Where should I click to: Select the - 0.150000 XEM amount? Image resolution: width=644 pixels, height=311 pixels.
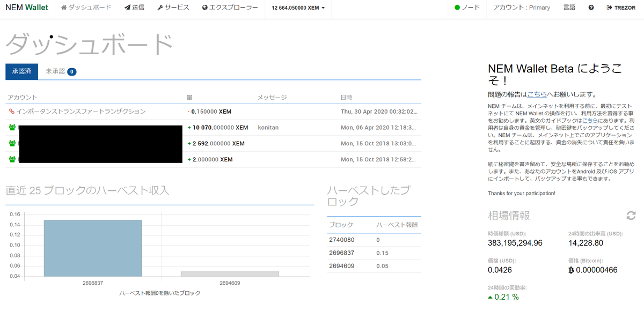210,112
